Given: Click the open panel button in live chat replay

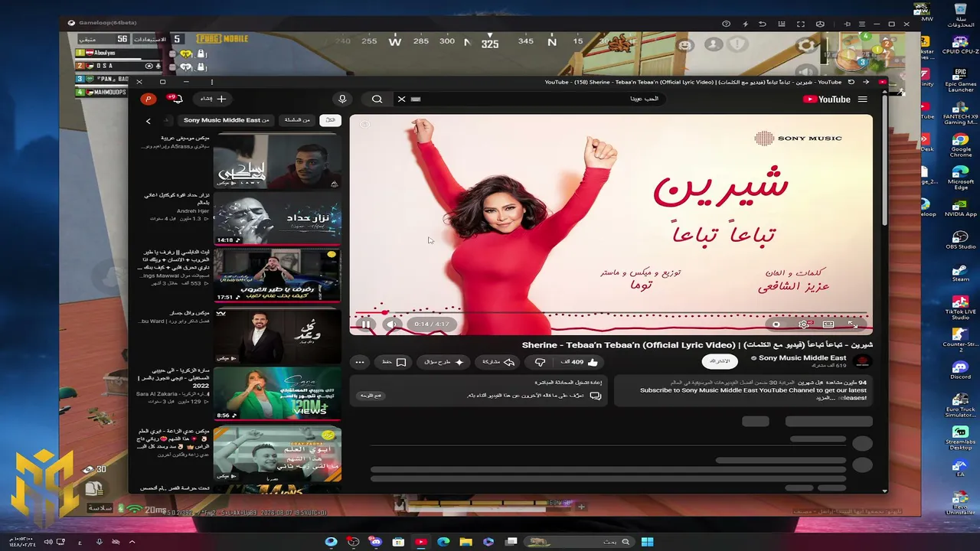Looking at the screenshot, I should (371, 395).
